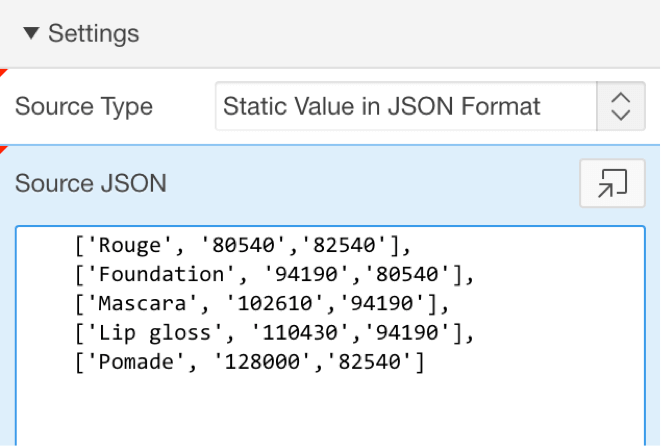The width and height of the screenshot is (661, 446).
Task: Collapse the Settings section disclosure triangle
Action: (x=31, y=33)
